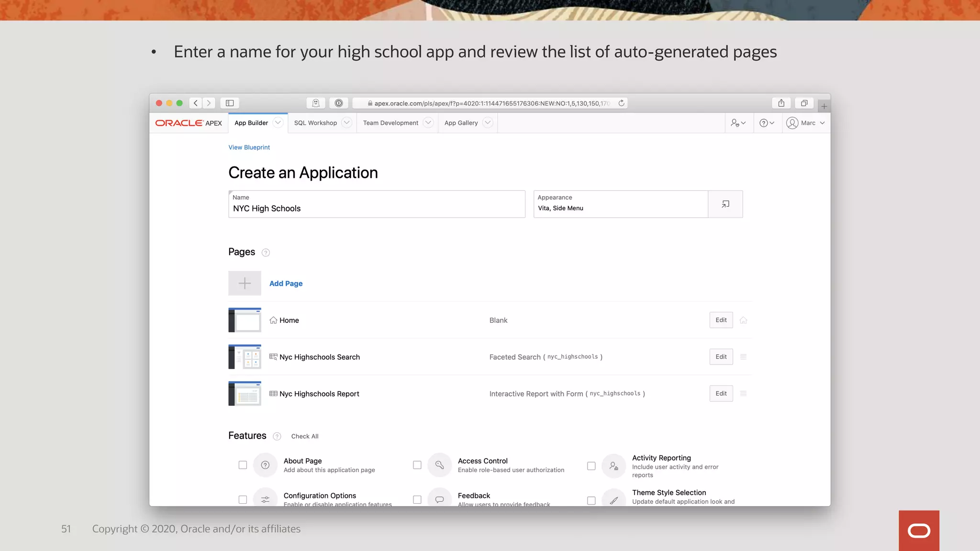Open a new tab with plus icon
This screenshot has width=980, height=551.
click(x=824, y=106)
